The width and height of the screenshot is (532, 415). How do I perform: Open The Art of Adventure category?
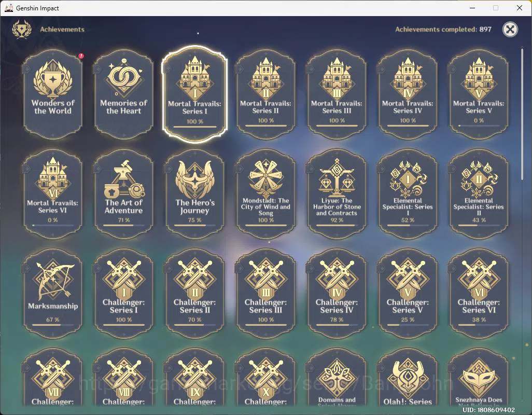[x=124, y=193]
